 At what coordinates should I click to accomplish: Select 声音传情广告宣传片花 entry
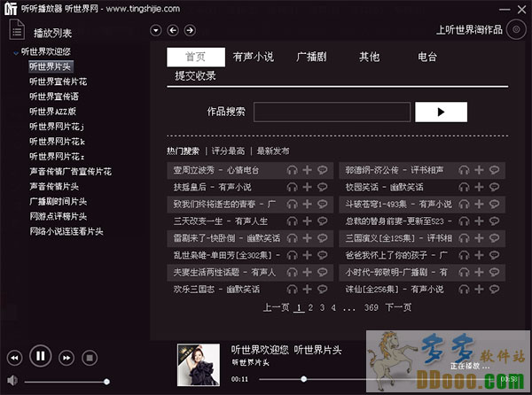point(71,171)
